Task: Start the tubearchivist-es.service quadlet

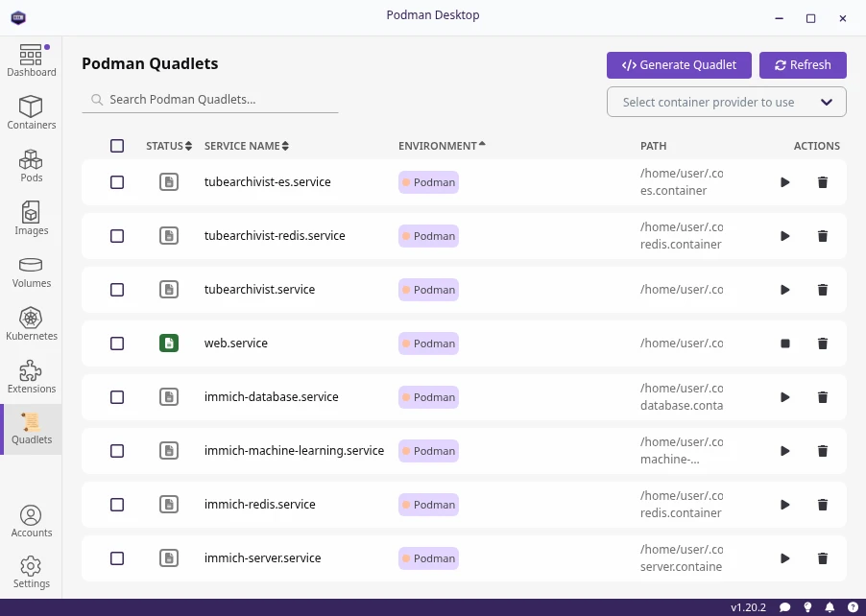Action: [x=785, y=182]
